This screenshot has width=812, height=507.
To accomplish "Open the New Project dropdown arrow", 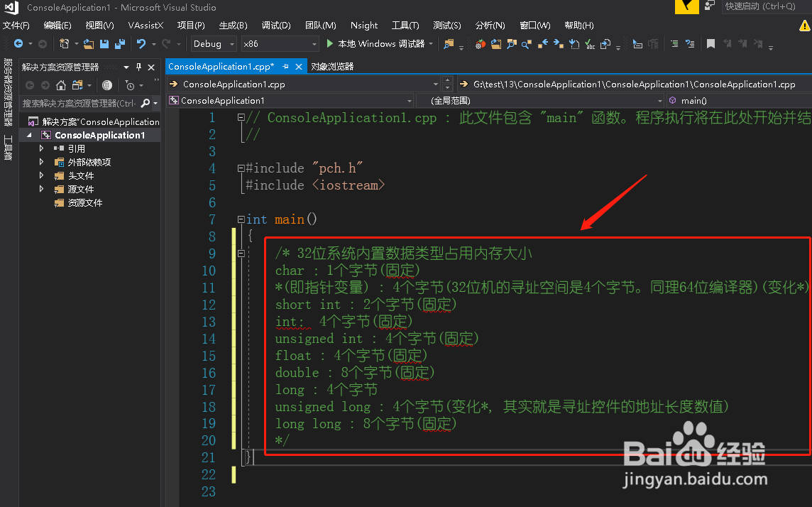I will pos(77,45).
